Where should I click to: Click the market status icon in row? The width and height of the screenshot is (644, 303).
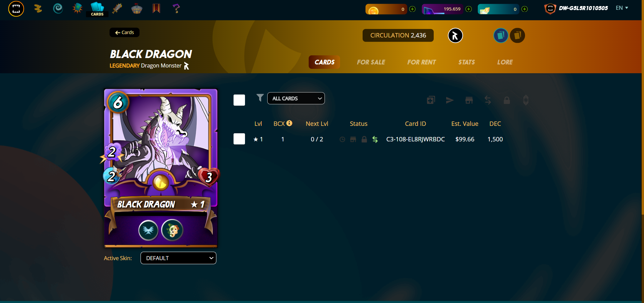pyautogui.click(x=353, y=139)
